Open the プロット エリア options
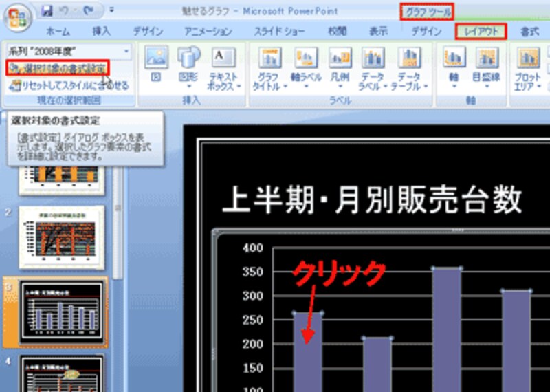 pos(528,69)
